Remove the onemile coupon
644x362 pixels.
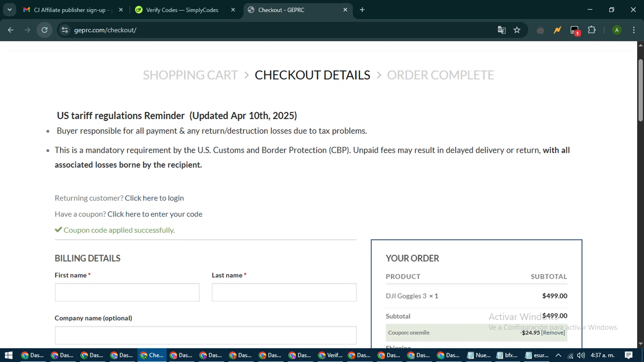(553, 333)
